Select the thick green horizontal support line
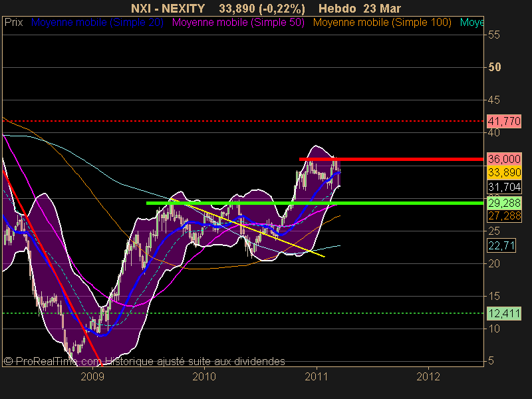This screenshot has width=532, height=399. tap(315, 203)
